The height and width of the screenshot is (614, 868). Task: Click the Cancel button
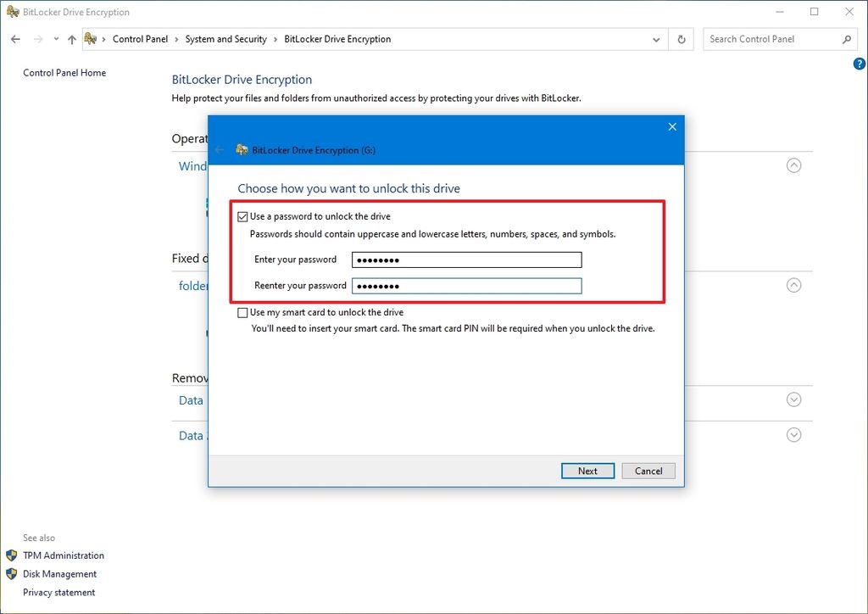648,471
